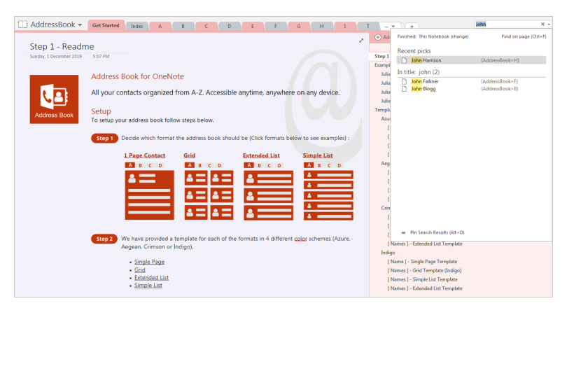The width and height of the screenshot is (574, 392).
Task: Click the Setup heading
Action: (x=101, y=111)
